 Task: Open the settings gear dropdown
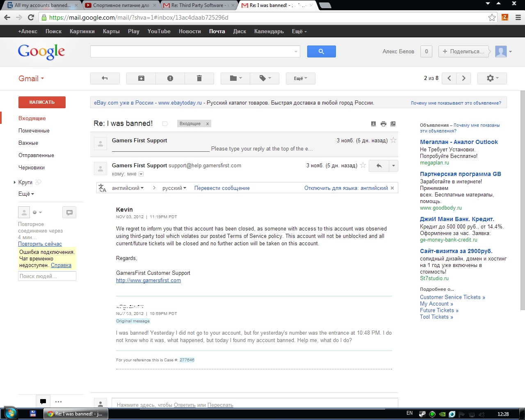pos(492,78)
